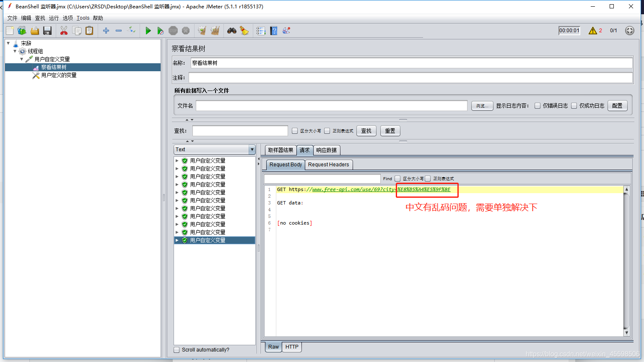Click the 文件名 input field
The height and width of the screenshot is (362, 644).
[x=331, y=106]
